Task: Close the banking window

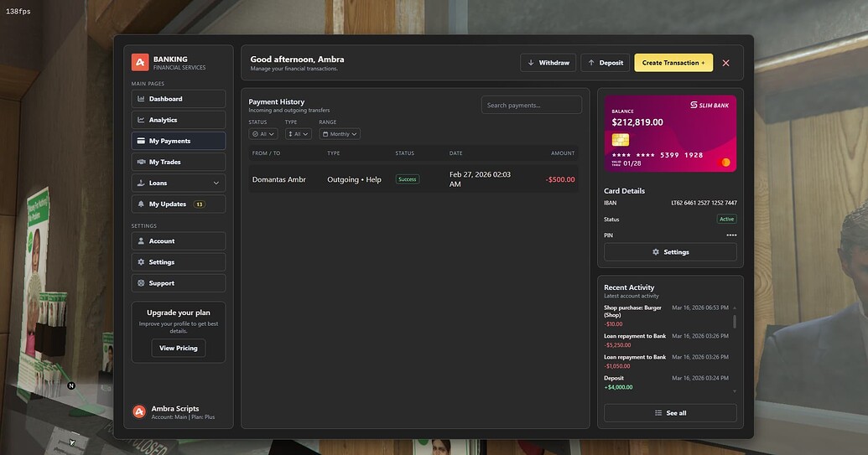Action: tap(725, 63)
